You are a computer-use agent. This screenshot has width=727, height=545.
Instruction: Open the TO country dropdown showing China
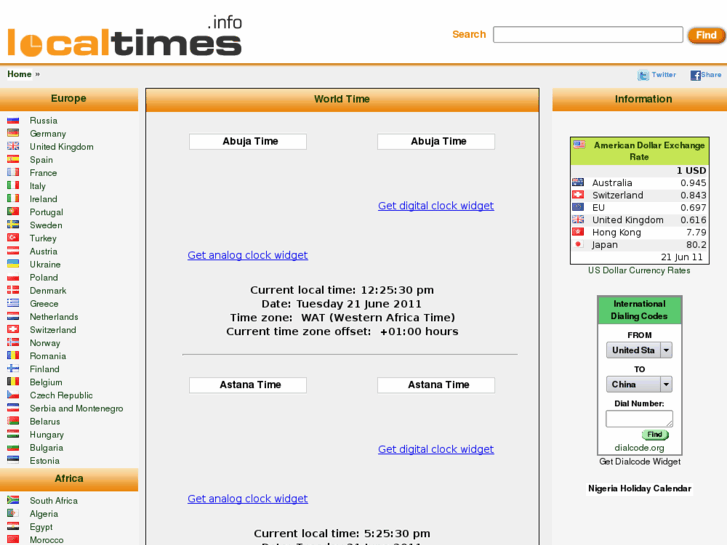click(639, 384)
